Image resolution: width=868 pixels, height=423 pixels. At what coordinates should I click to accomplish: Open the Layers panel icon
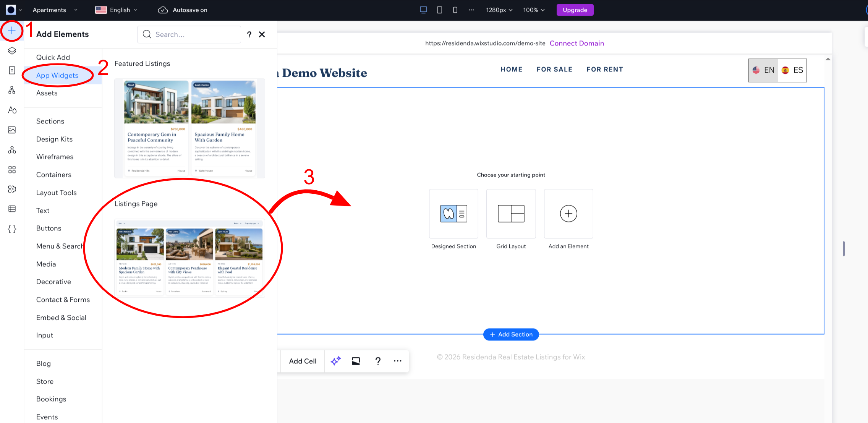pos(12,50)
